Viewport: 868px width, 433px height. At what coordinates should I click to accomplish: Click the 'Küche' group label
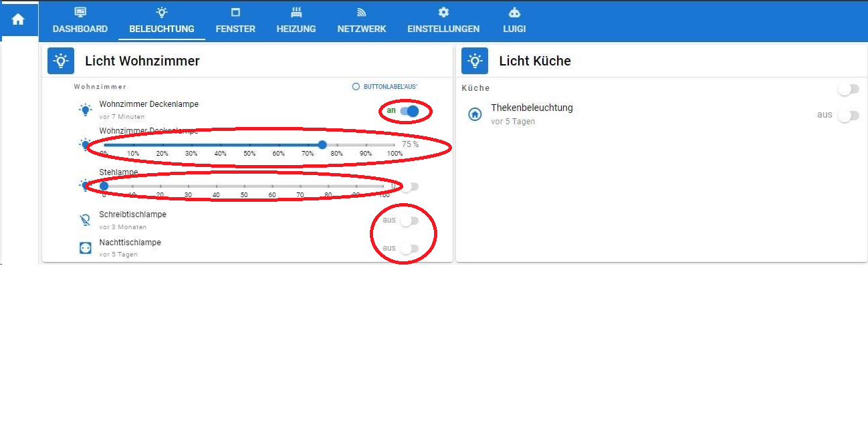pyautogui.click(x=476, y=88)
